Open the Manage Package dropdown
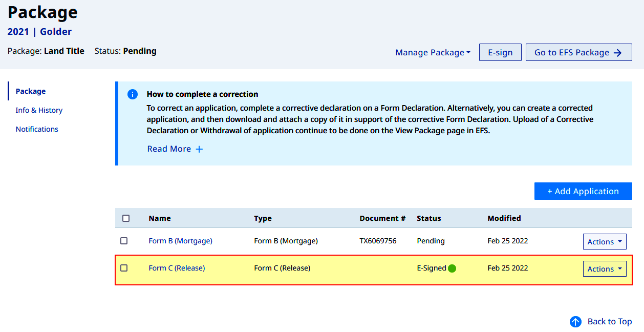Screen dimensions: 644x332 click(433, 52)
